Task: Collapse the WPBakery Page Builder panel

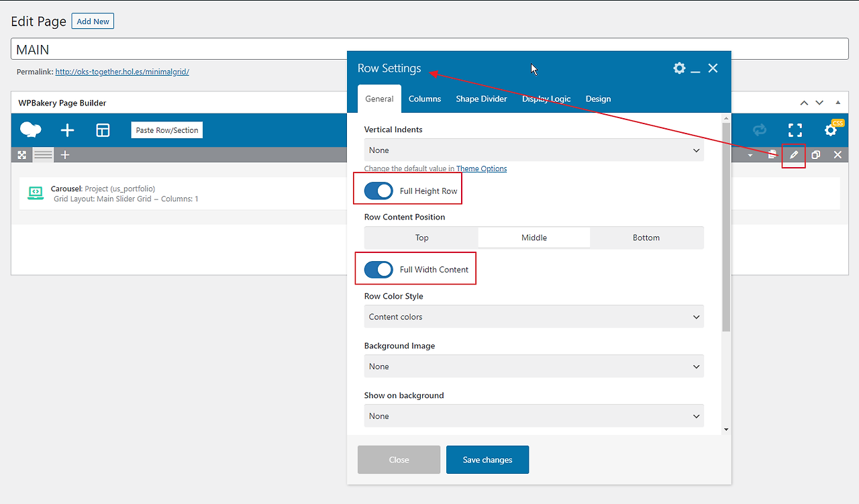Action: 838,103
